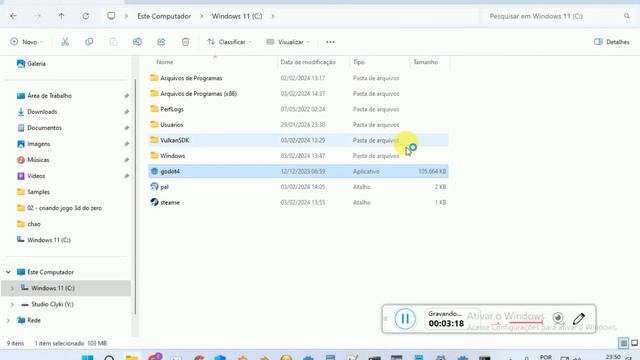This screenshot has width=640, height=360.
Task: Switch to large thumbnails view icon
Action: (x=634, y=343)
